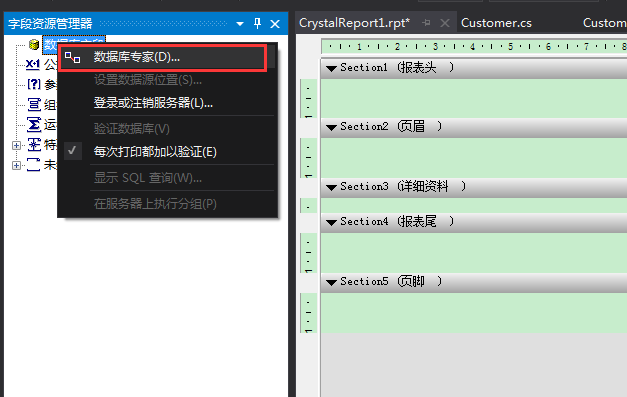Click the 字段资源管理器 panel title
The height and width of the screenshot is (397, 627).
pos(50,24)
